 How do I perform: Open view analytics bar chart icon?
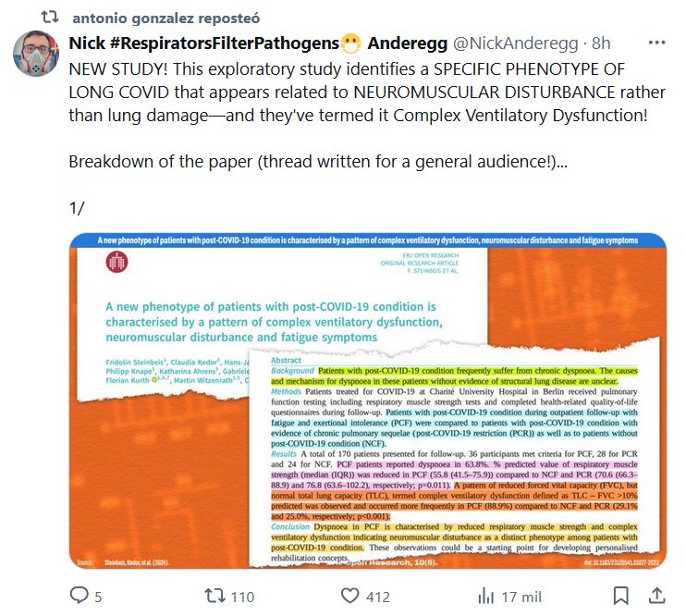pos(486,596)
